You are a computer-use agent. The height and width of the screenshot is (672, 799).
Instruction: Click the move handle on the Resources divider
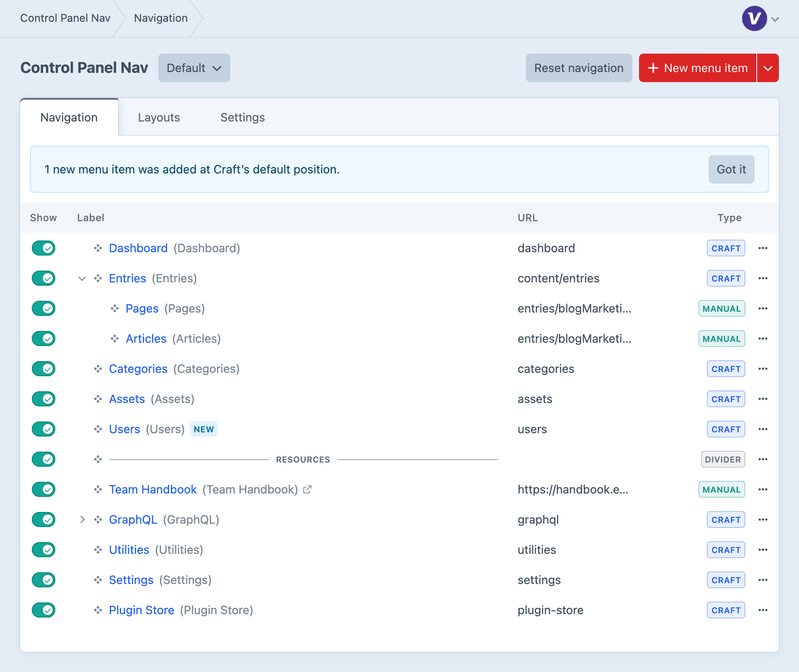click(98, 459)
